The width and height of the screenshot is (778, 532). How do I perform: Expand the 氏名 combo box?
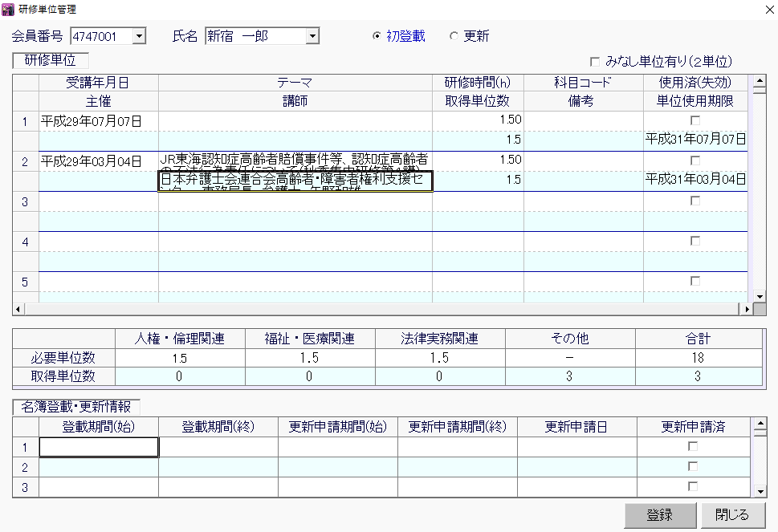click(x=312, y=36)
